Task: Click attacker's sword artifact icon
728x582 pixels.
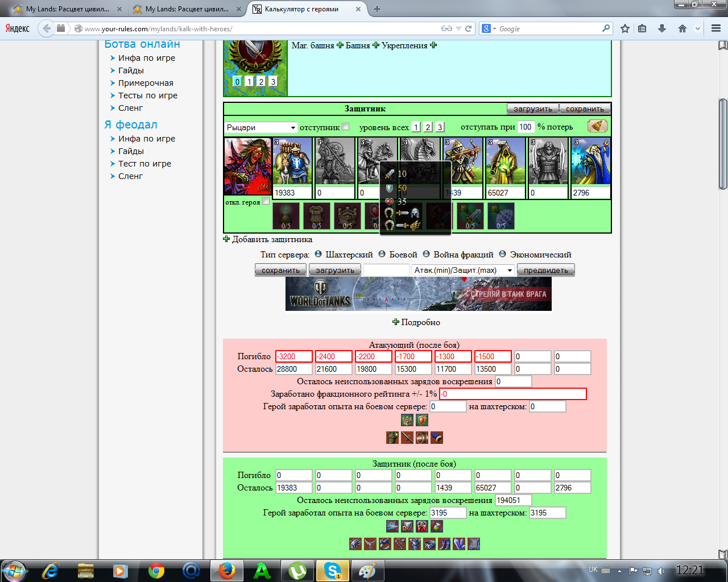Action: click(407, 438)
